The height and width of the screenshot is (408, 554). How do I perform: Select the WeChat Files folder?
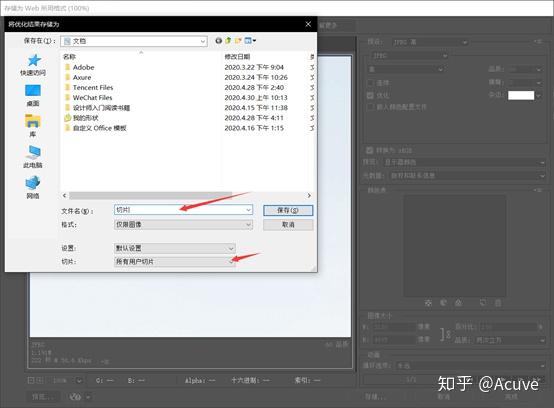92,97
